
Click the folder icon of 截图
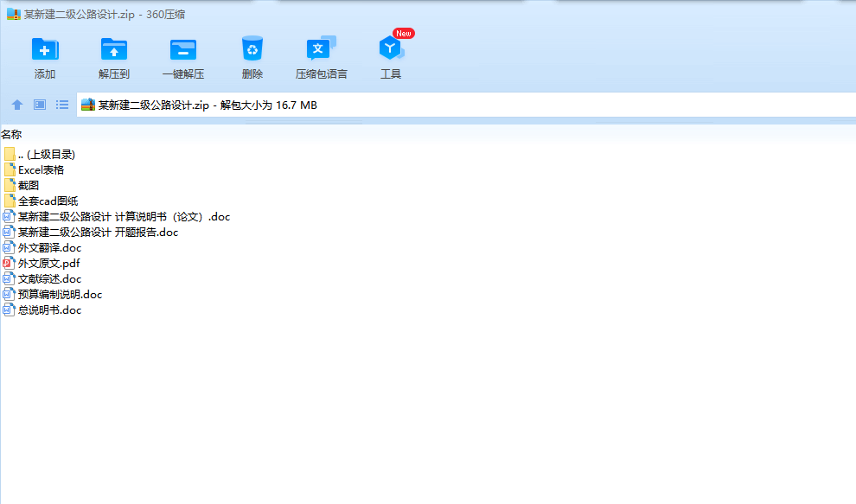point(10,185)
